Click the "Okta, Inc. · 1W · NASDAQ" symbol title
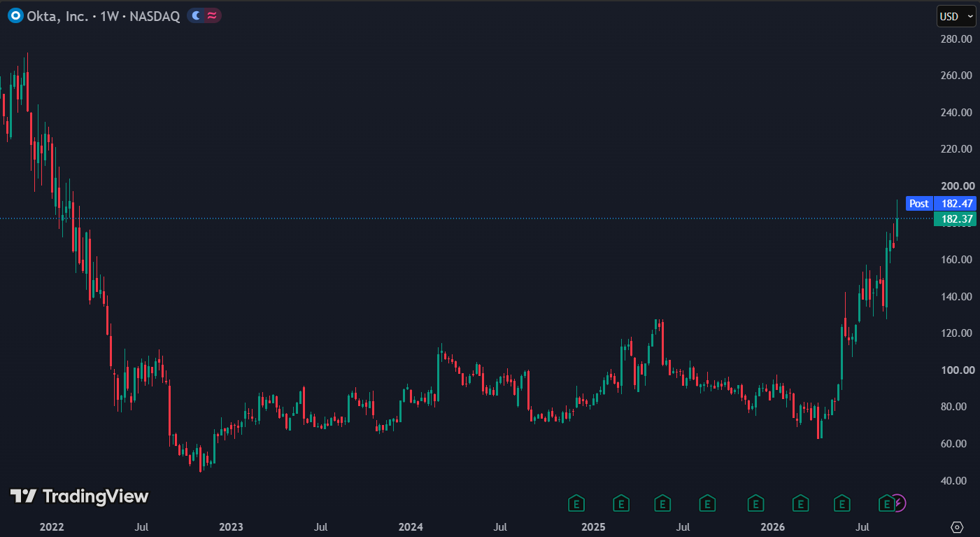 pos(104,15)
